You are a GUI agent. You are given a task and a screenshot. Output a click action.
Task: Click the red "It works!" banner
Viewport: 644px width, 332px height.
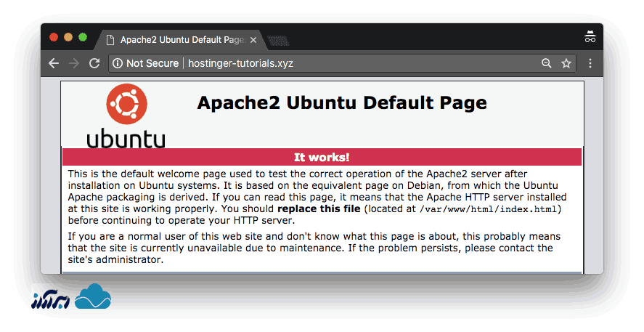tap(322, 157)
